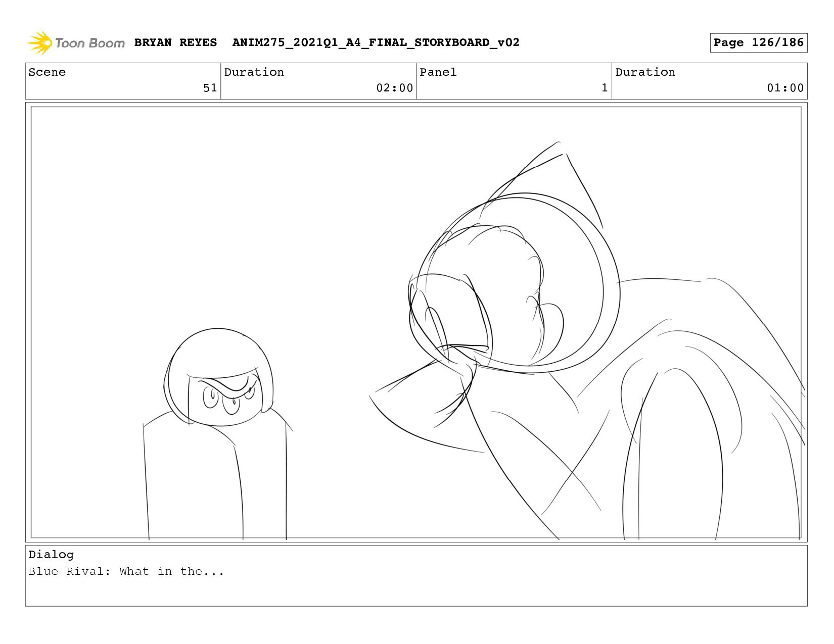Viewport: 834px width, 644px height.
Task: Click the large hooded character sketch
Action: (587, 340)
